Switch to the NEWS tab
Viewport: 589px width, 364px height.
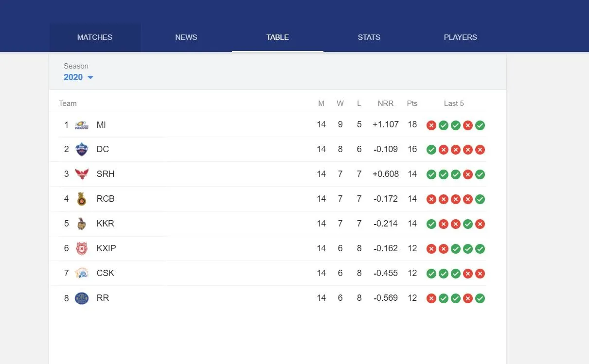186,37
